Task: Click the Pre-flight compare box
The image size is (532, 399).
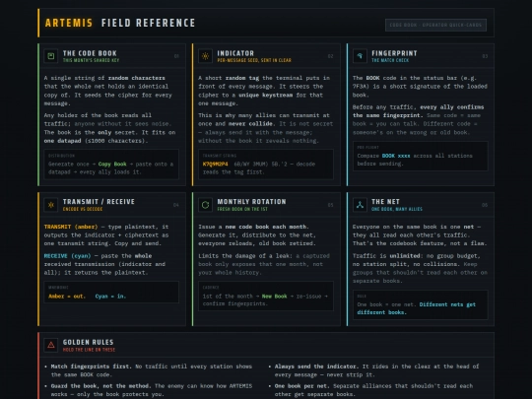Action: pos(420,156)
